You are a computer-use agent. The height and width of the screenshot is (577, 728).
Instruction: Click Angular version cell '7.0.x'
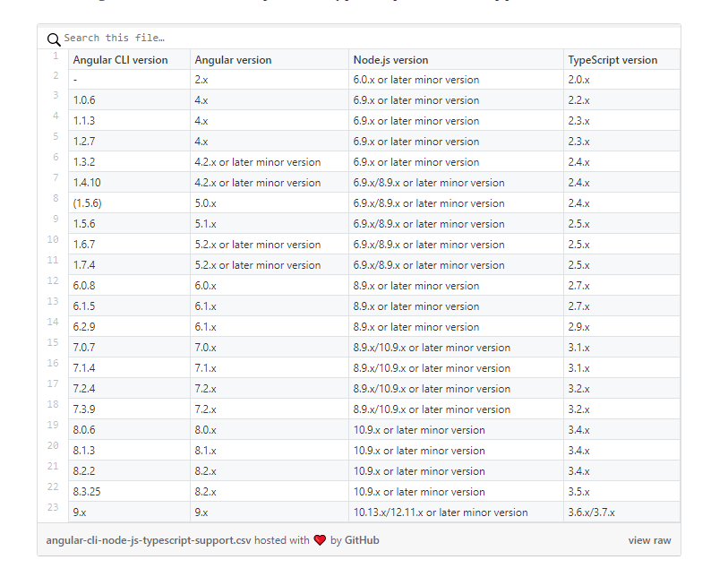pyautogui.click(x=270, y=348)
